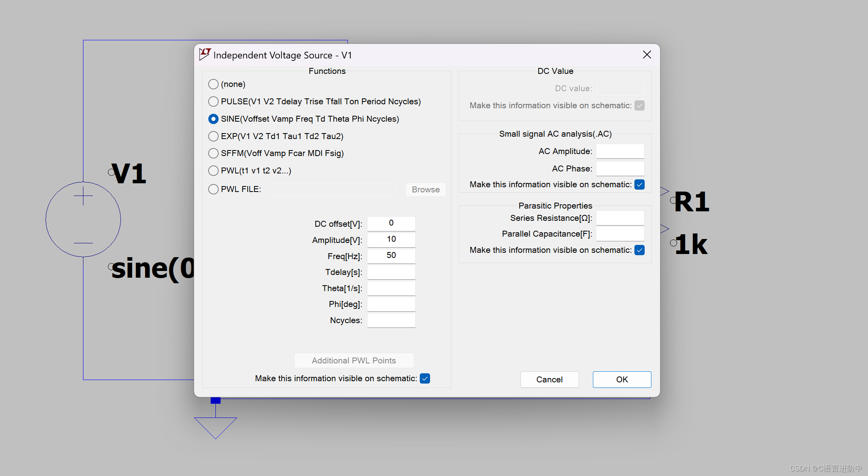Click the LTspice logo icon in title bar

pyautogui.click(x=205, y=55)
